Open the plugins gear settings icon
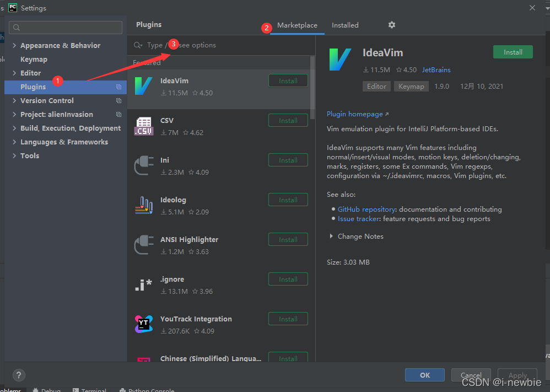 point(391,25)
